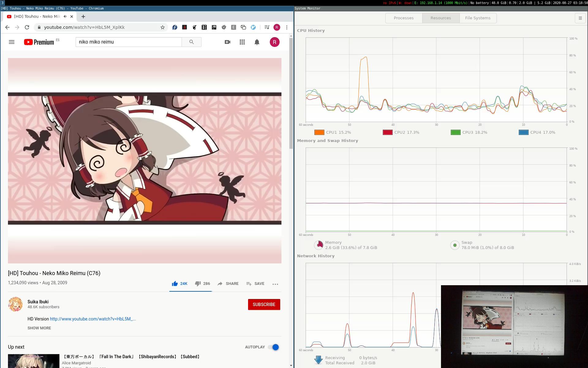The image size is (588, 368).
Task: Open the HD Version youtube link
Action: [x=93, y=319]
